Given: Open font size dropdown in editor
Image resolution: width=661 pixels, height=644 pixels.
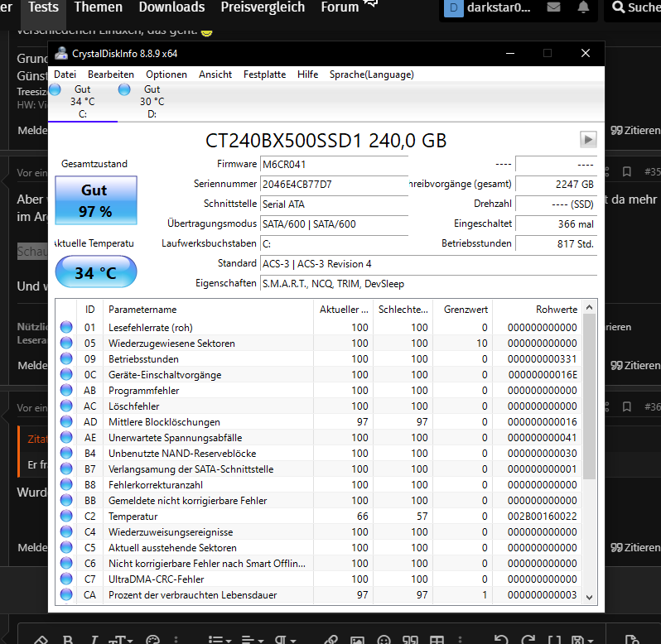Looking at the screenshot, I should tap(121, 640).
